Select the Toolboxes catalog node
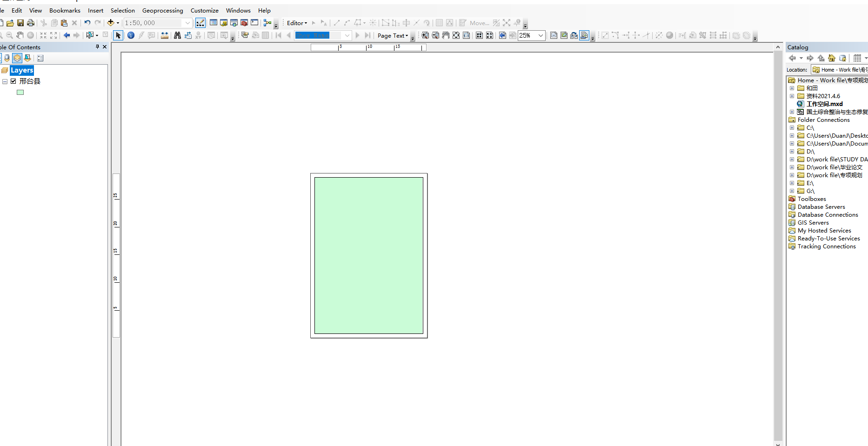This screenshot has height=446, width=868. pyautogui.click(x=812, y=199)
